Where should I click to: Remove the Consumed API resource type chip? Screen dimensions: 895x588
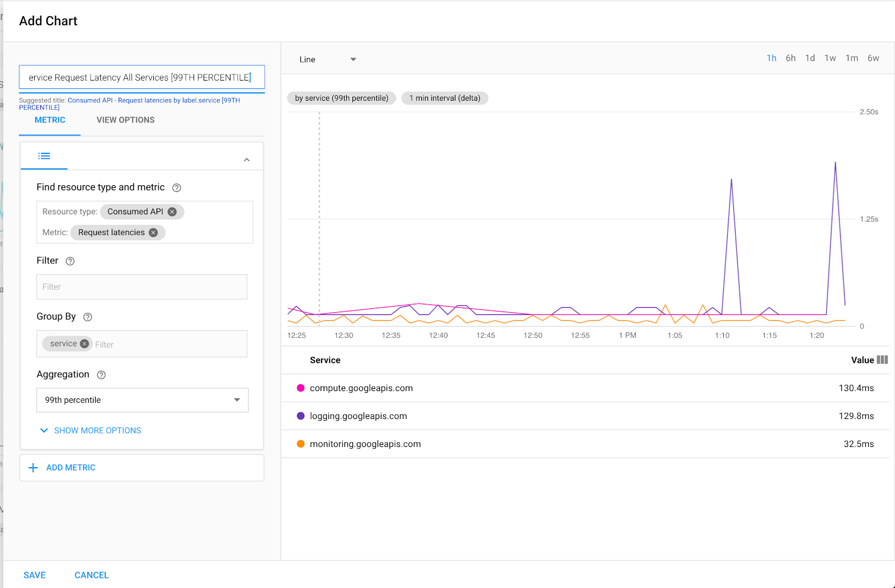(x=173, y=211)
